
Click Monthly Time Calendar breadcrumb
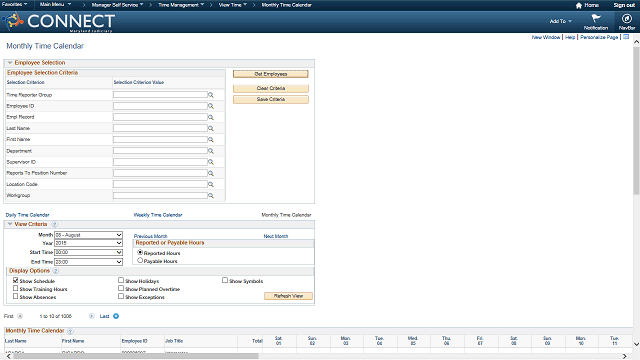point(286,5)
